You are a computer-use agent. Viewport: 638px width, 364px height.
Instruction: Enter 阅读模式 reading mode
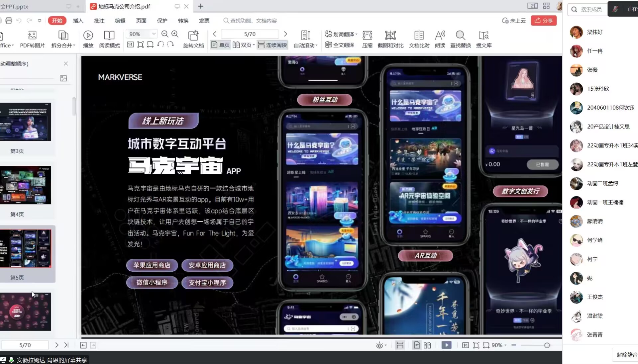point(109,39)
